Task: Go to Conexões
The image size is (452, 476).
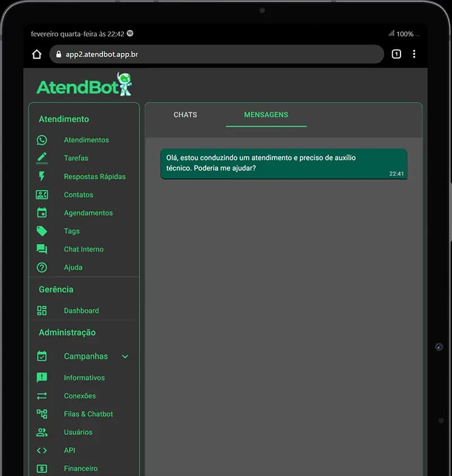Action: (80, 396)
